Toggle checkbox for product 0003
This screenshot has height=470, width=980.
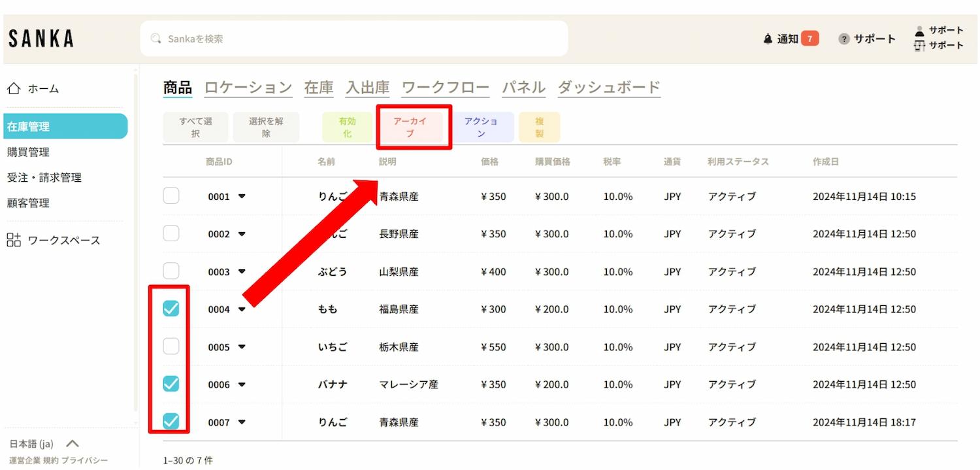click(x=171, y=271)
